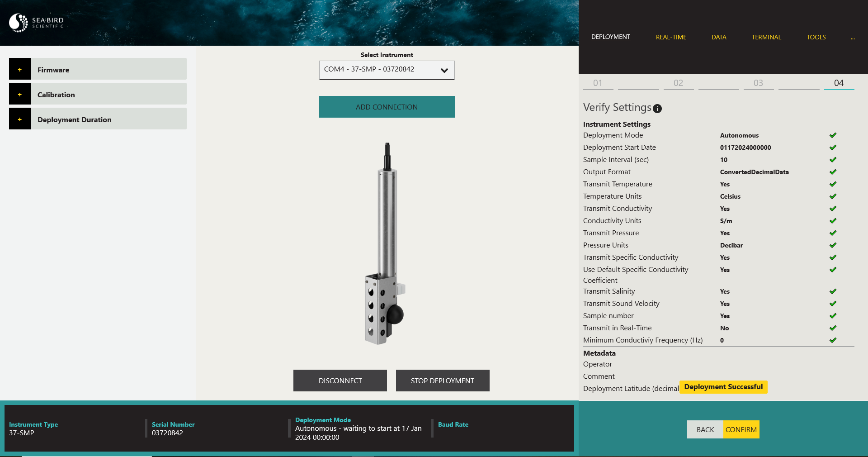
Task: Click Stop Deployment
Action: [x=442, y=381]
